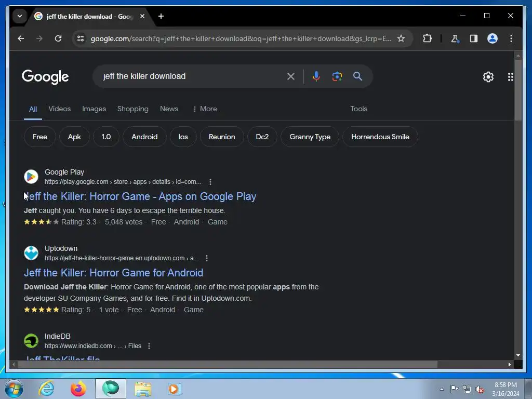Apply the Dc2 filter chip
The width and height of the screenshot is (532, 399).
pyautogui.click(x=262, y=137)
